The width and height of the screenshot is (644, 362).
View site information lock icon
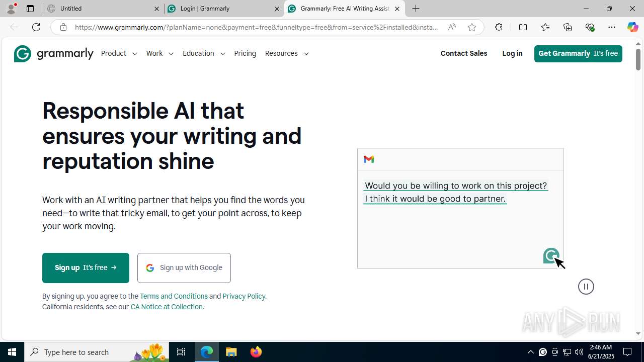click(x=63, y=27)
